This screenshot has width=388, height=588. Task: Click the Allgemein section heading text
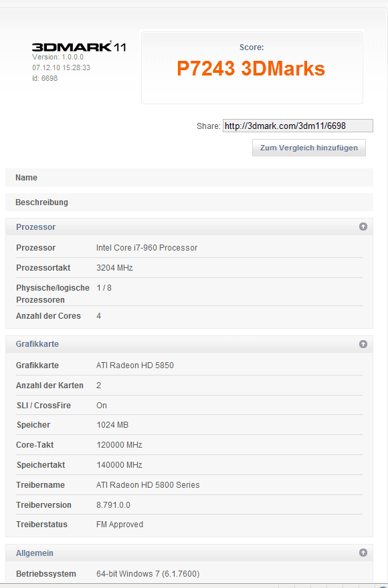35,553
